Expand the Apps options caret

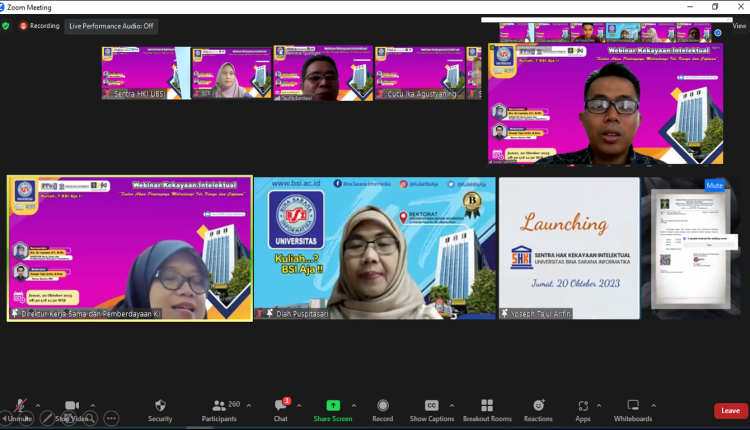pos(599,406)
